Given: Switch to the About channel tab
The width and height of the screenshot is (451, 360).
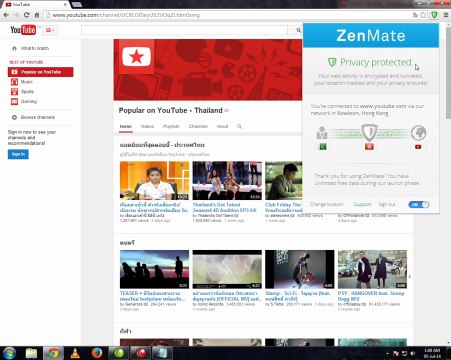Looking at the screenshot, I should (x=222, y=126).
